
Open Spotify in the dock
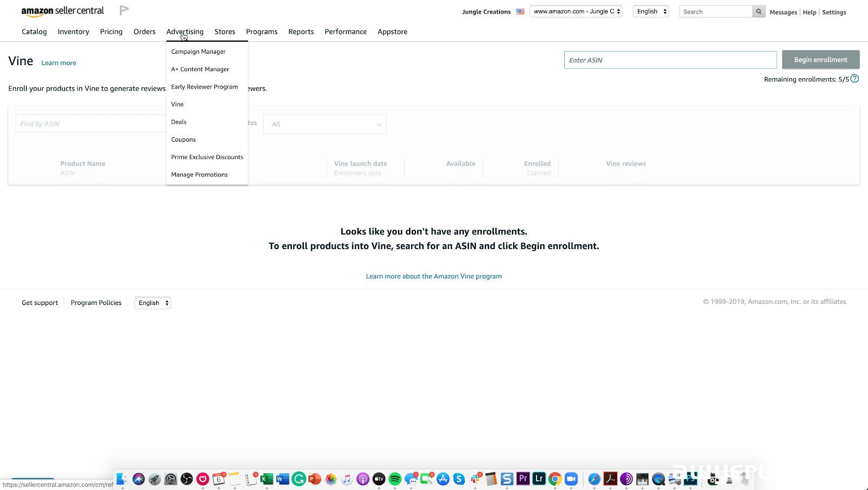(395, 479)
